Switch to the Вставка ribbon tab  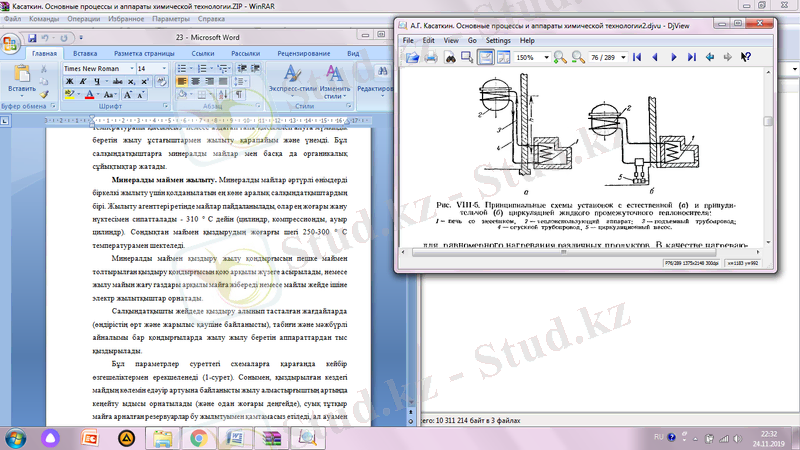[85, 53]
